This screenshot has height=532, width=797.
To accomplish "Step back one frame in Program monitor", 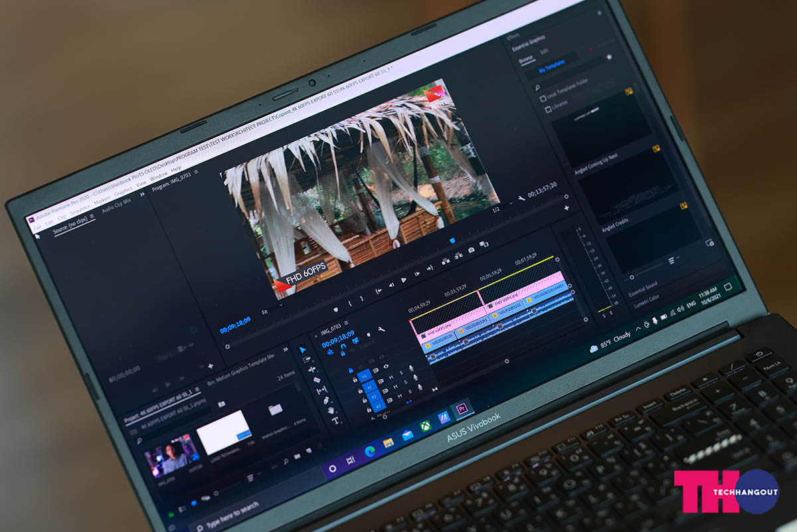I will click(x=391, y=286).
